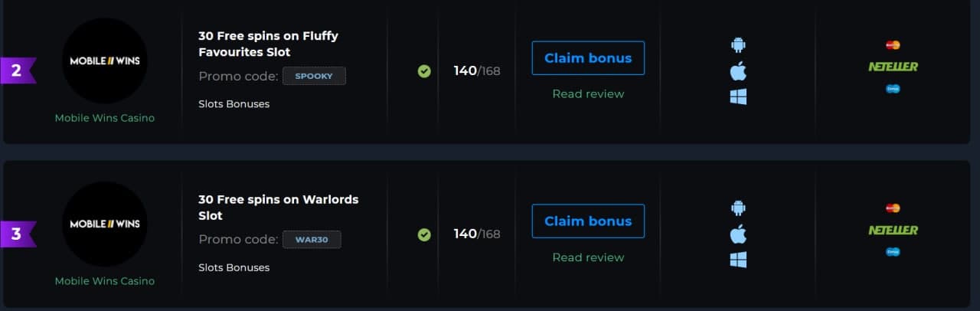
Task: Click the Mastercard logo in the Fluffy Favourites row
Action: [x=893, y=44]
